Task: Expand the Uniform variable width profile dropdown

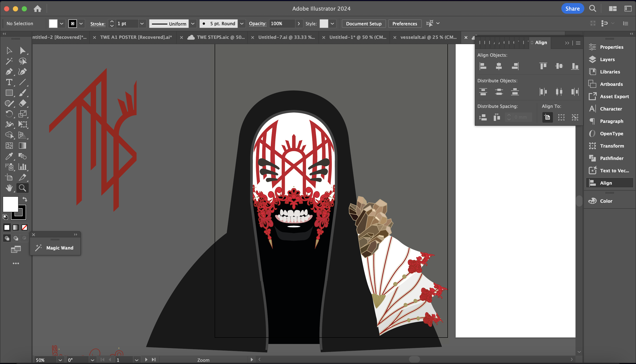Action: (x=193, y=24)
